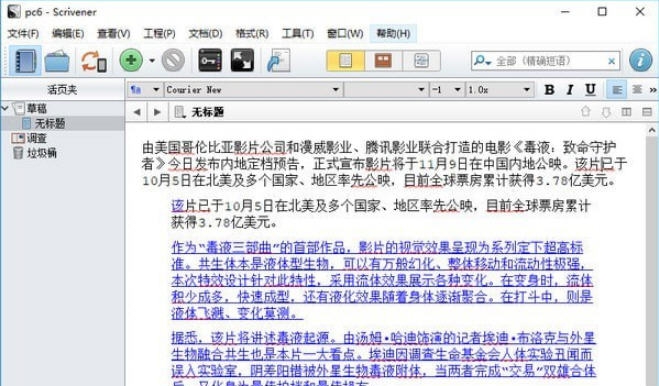Screen dimensions: 659x386
Task: Go to previous document up arrow
Action: click(x=585, y=112)
